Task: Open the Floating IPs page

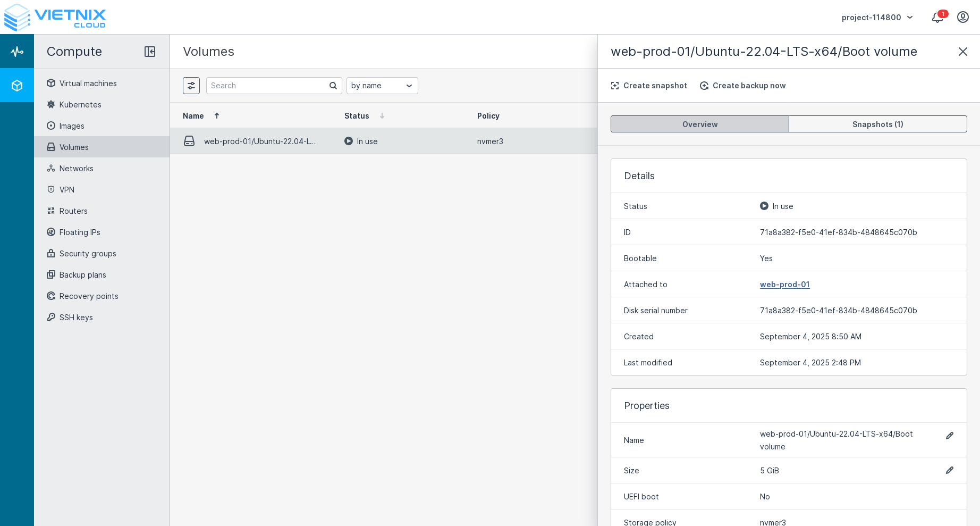Action: tap(80, 232)
